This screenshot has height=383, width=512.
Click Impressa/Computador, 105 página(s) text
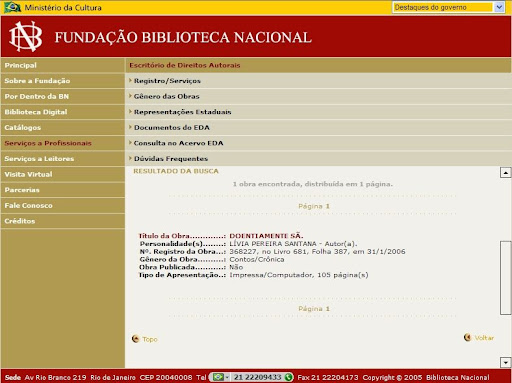[299, 275]
